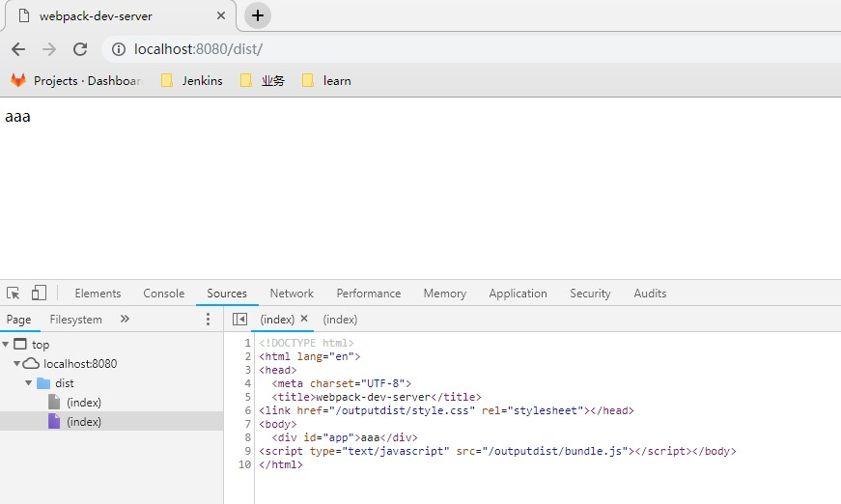This screenshot has height=504, width=841.
Task: Select the Page navigator tab
Action: [18, 320]
